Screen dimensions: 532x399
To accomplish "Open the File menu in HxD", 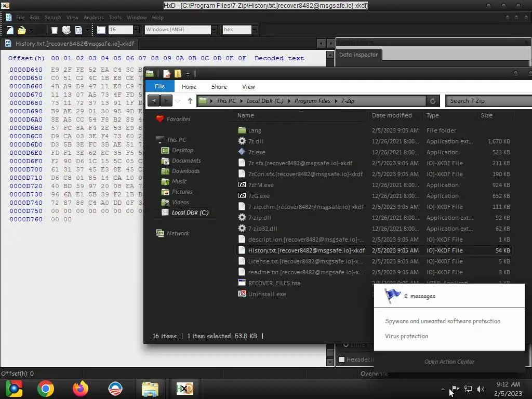I will pyautogui.click(x=20, y=17).
